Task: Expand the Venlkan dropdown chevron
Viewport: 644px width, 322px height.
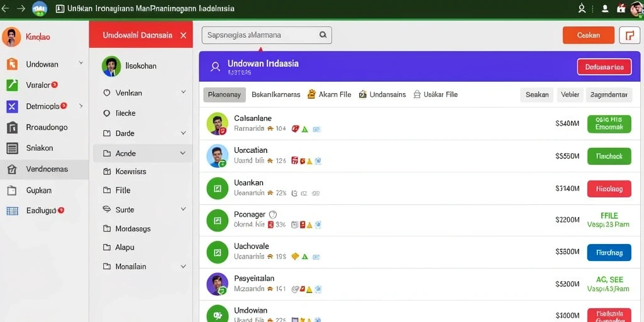Action: coord(183,92)
